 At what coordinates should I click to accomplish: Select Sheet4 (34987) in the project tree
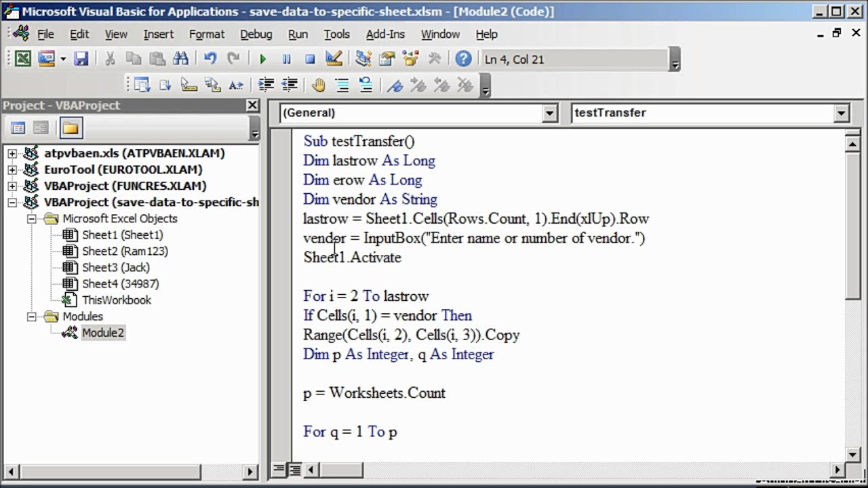121,283
